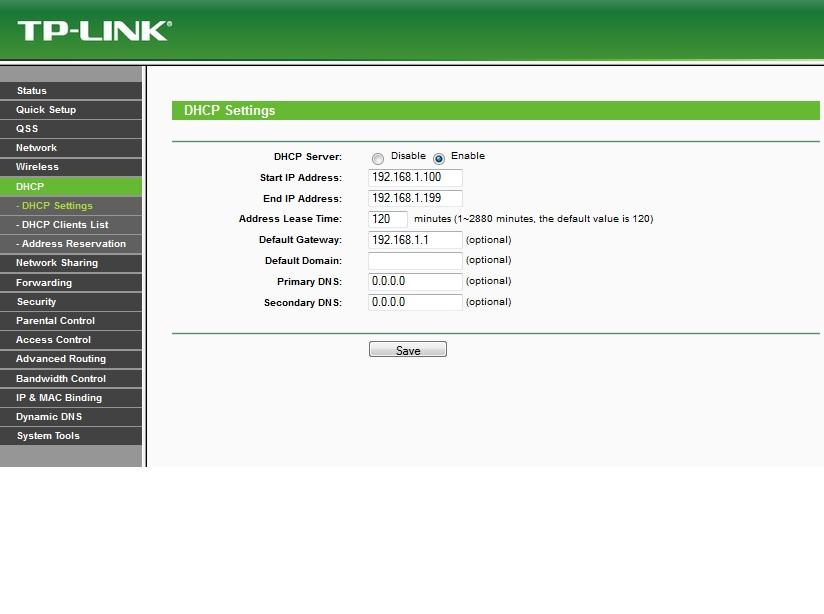Viewport: 824px width, 614px height.
Task: Expand the Wireless menu
Action: [x=71, y=167]
